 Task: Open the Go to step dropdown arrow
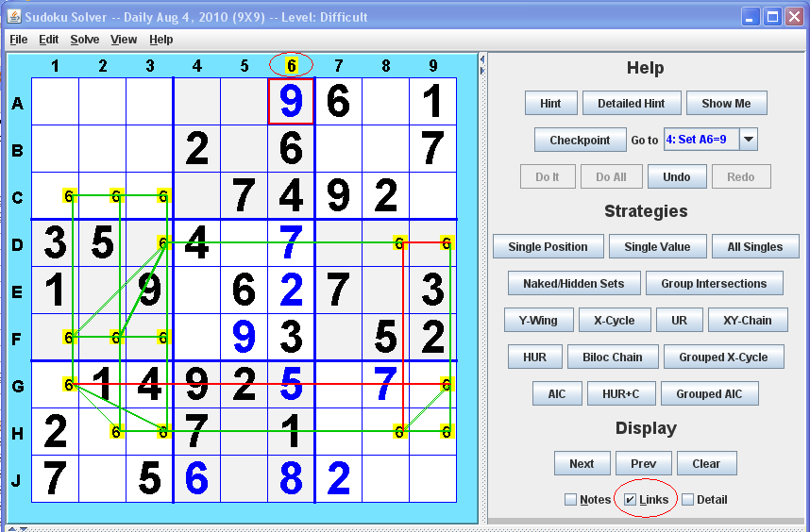(x=749, y=140)
